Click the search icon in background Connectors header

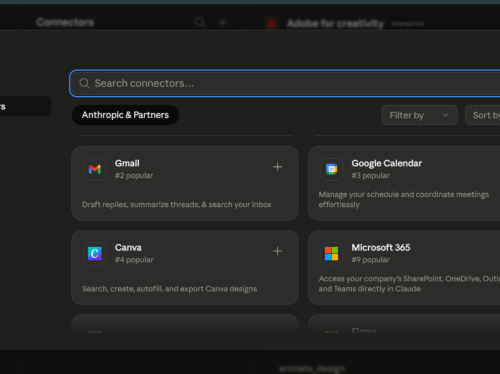199,22
